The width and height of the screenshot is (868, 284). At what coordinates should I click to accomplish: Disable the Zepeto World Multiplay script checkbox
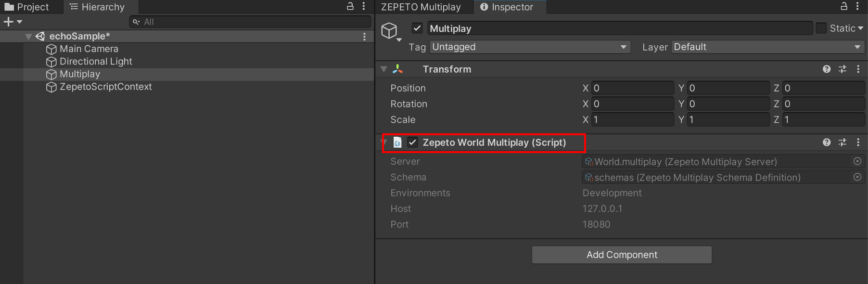(x=412, y=142)
